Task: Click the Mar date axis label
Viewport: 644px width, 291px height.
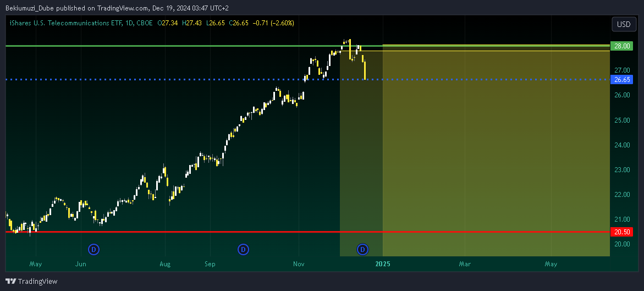Action: 464,263
